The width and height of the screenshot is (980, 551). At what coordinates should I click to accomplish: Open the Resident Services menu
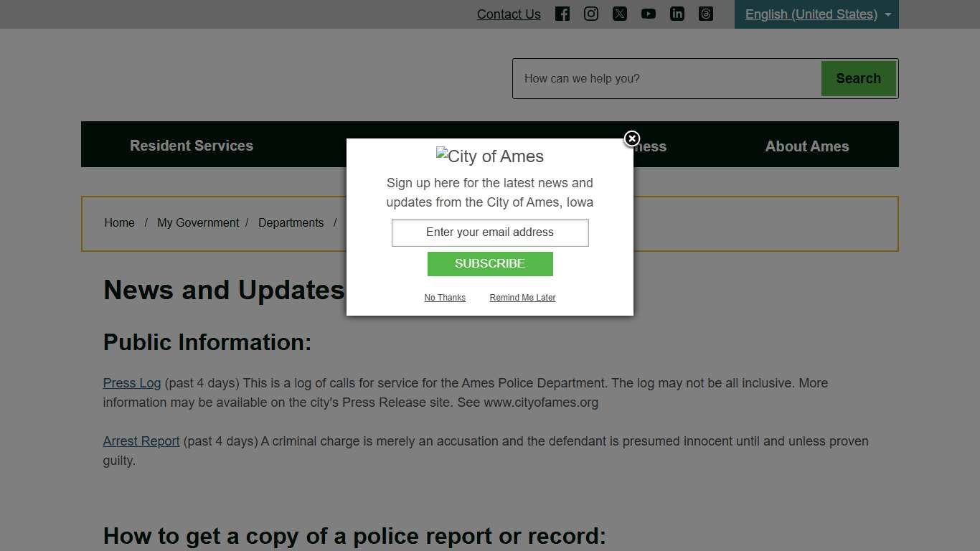point(192,145)
